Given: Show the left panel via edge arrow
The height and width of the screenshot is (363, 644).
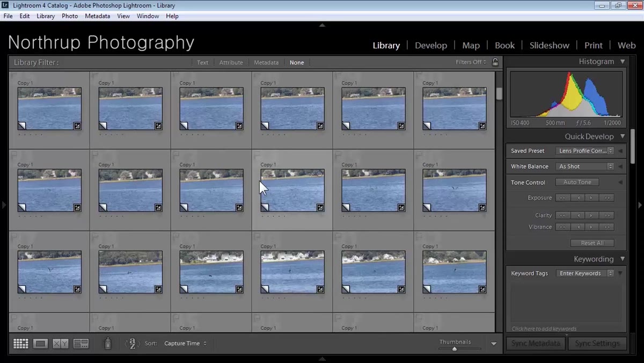Looking at the screenshot, I should tap(3, 205).
